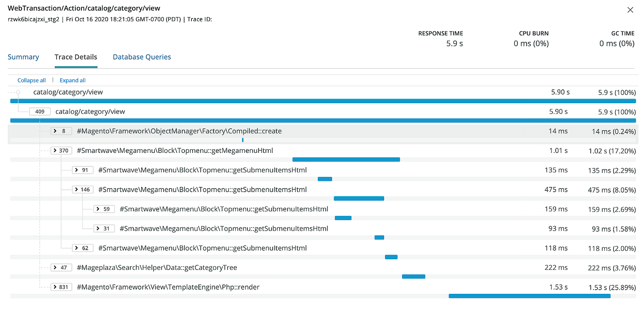Click the rzwk6bicajzxi_stg2 trace info line
The image size is (644, 321).
click(109, 19)
